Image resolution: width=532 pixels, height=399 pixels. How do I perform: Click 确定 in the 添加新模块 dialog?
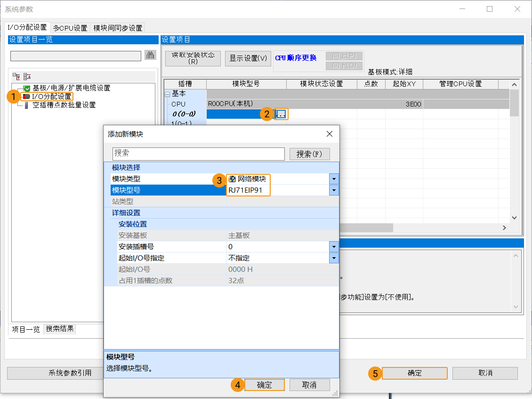(265, 385)
